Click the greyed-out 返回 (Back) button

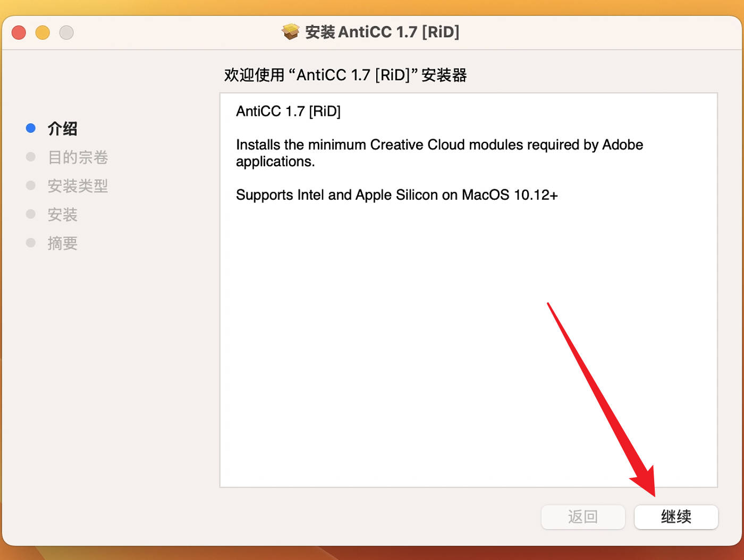coord(583,517)
